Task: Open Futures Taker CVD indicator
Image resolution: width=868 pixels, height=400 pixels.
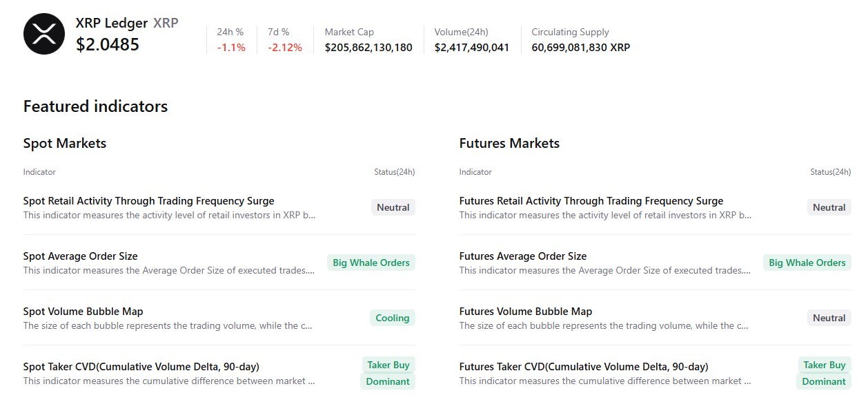Action: pyautogui.click(x=583, y=367)
